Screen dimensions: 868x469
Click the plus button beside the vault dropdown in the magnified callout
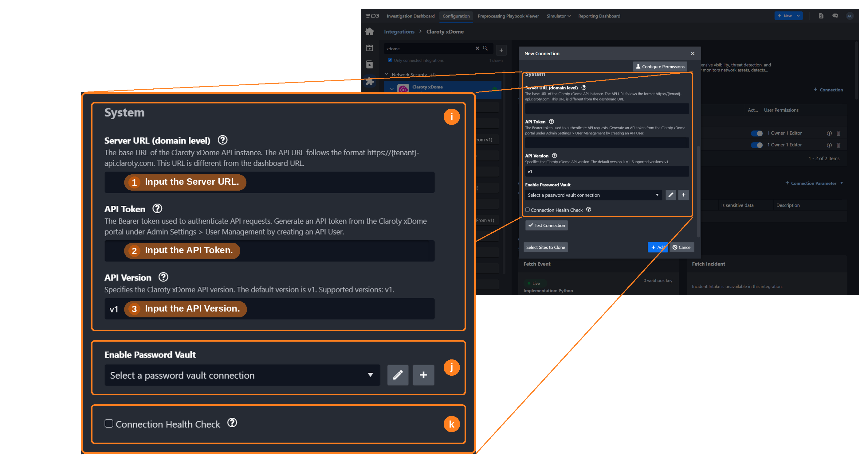pyautogui.click(x=423, y=375)
